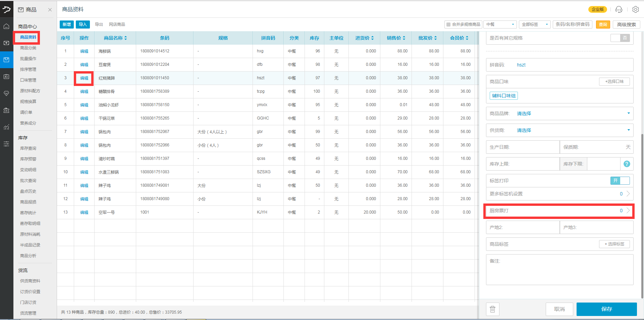Image resolution: width=644 pixels, height=320 pixels.
Task: Click the trash delete icon in the edit panel
Action: (492, 309)
